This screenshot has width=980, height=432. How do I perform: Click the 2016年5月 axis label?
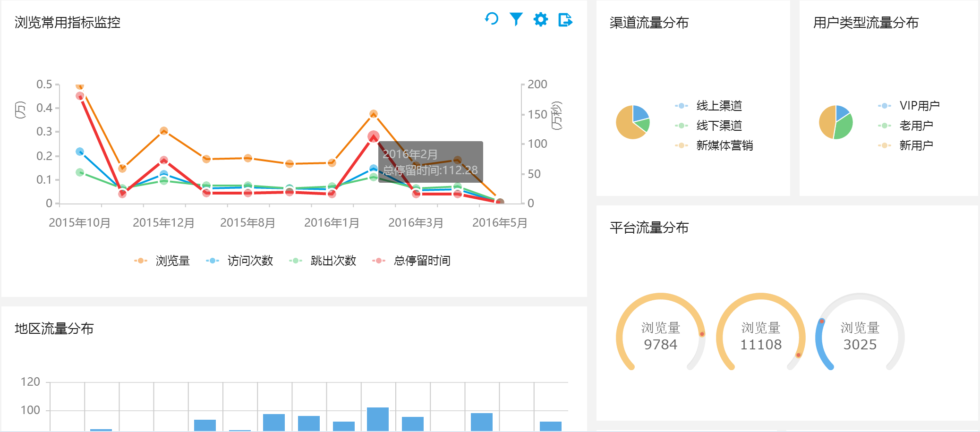[500, 223]
